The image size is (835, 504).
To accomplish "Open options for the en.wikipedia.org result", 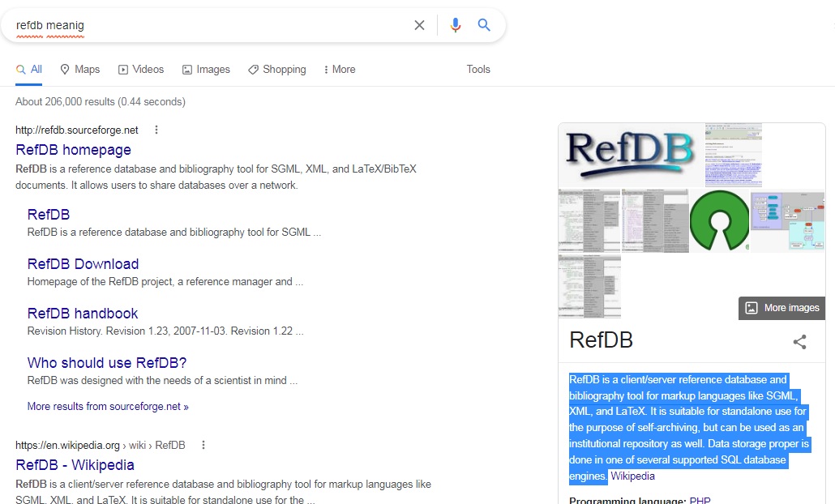I will click(x=203, y=445).
